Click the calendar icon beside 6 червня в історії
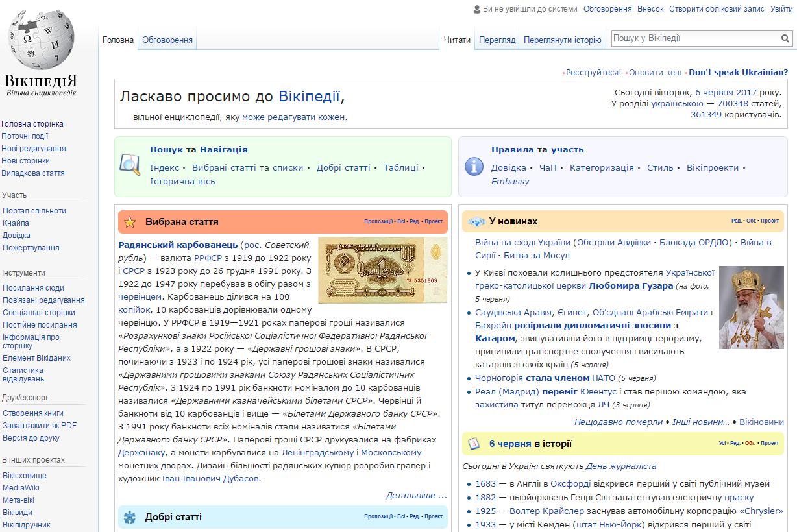The image size is (797, 532). (474, 442)
